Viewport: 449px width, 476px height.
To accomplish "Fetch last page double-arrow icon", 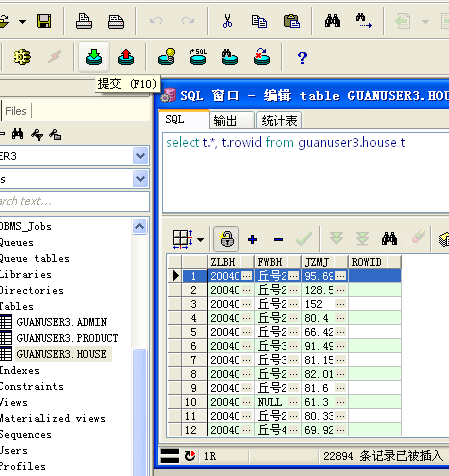I will [x=362, y=238].
